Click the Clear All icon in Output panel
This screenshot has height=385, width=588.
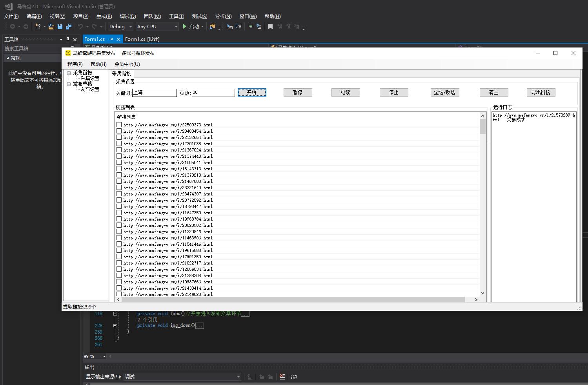coord(282,377)
